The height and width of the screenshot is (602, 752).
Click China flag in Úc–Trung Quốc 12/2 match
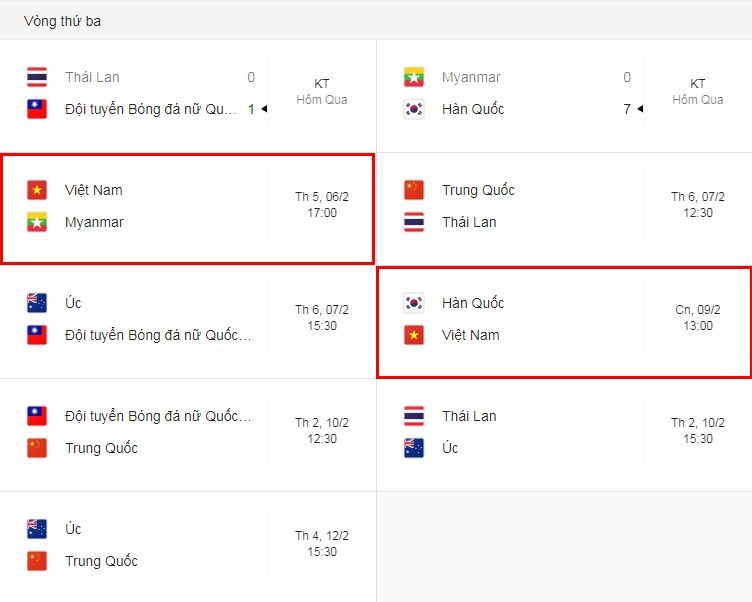pyautogui.click(x=37, y=561)
